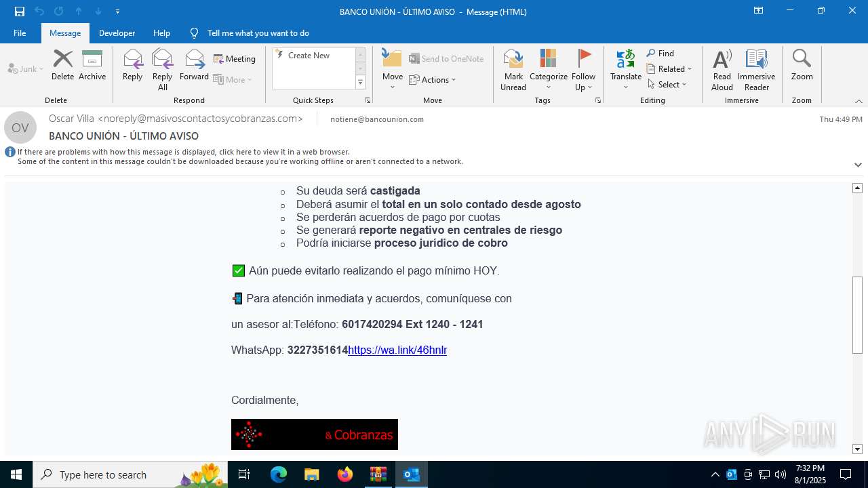The width and height of the screenshot is (868, 488).
Task: Click Reply All
Action: tap(163, 70)
